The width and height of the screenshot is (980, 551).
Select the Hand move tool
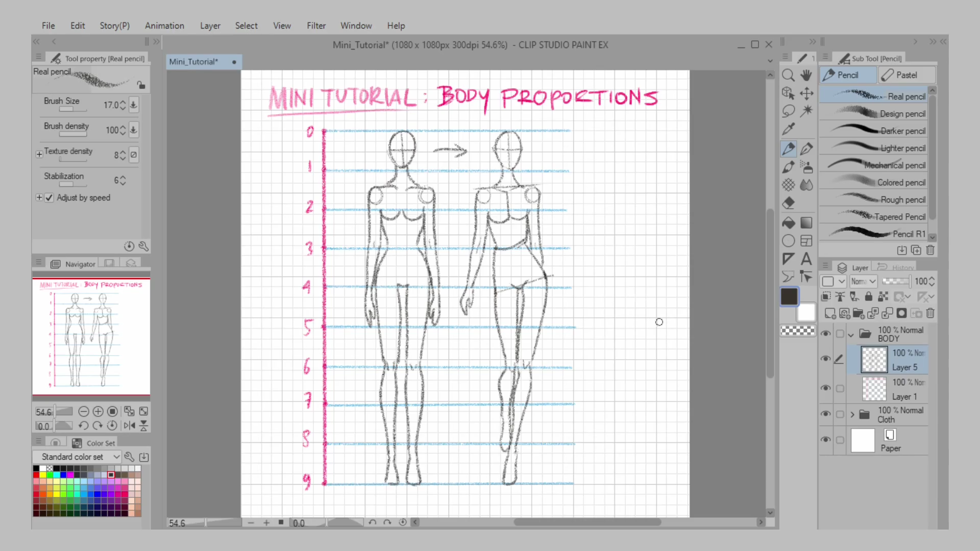tap(806, 76)
